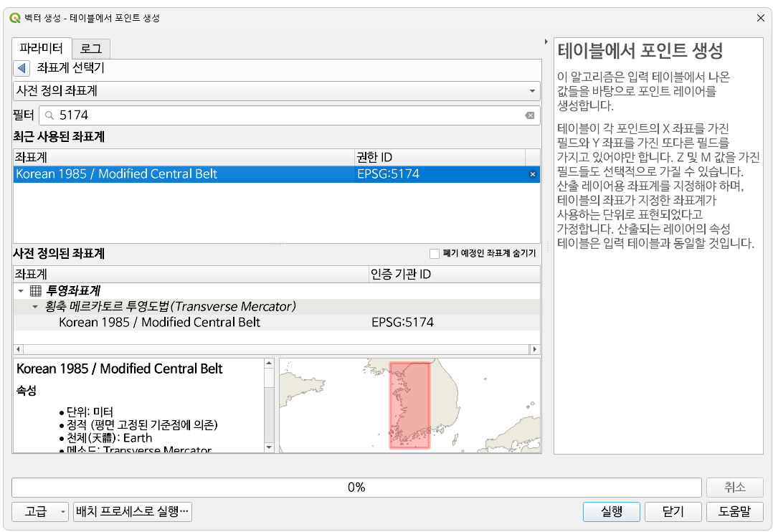This screenshot has height=532, width=773.
Task: Click the 투영좌표계 grid icon
Action: pyautogui.click(x=36, y=291)
